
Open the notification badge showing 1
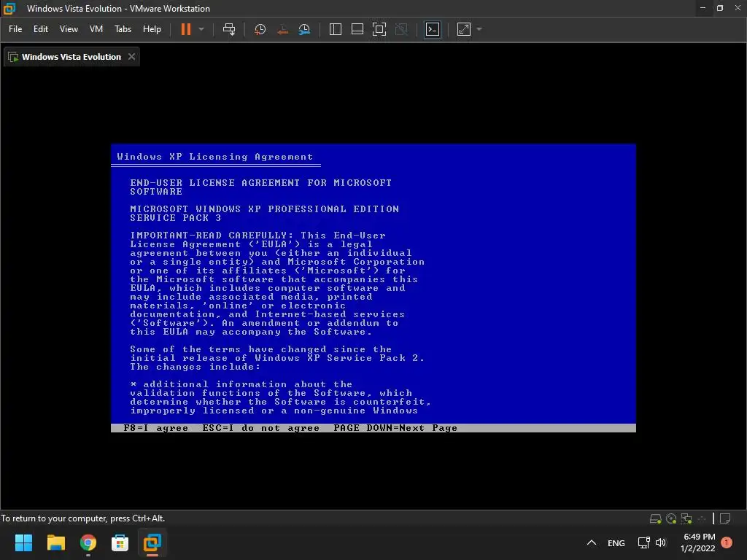click(727, 542)
